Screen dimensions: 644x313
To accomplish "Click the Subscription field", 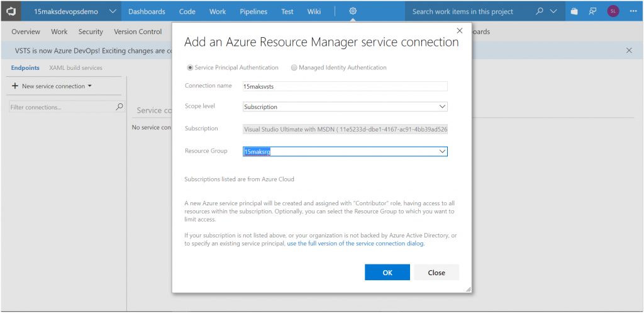I will click(345, 129).
